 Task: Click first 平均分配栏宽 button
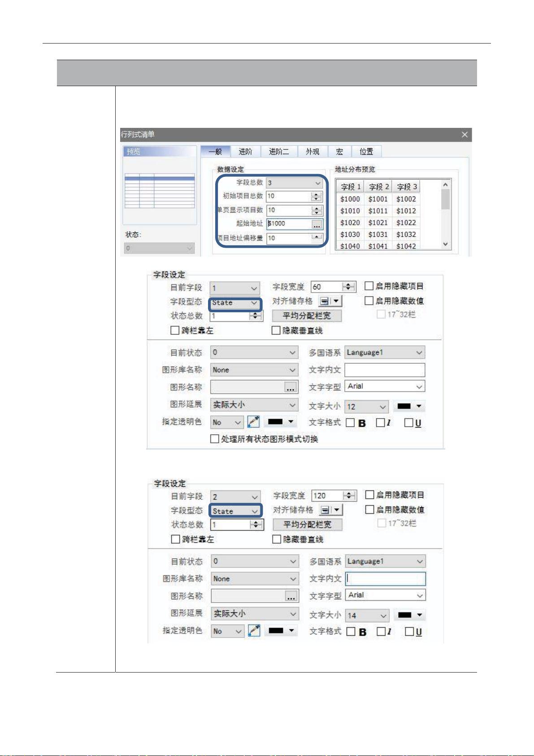click(x=307, y=316)
